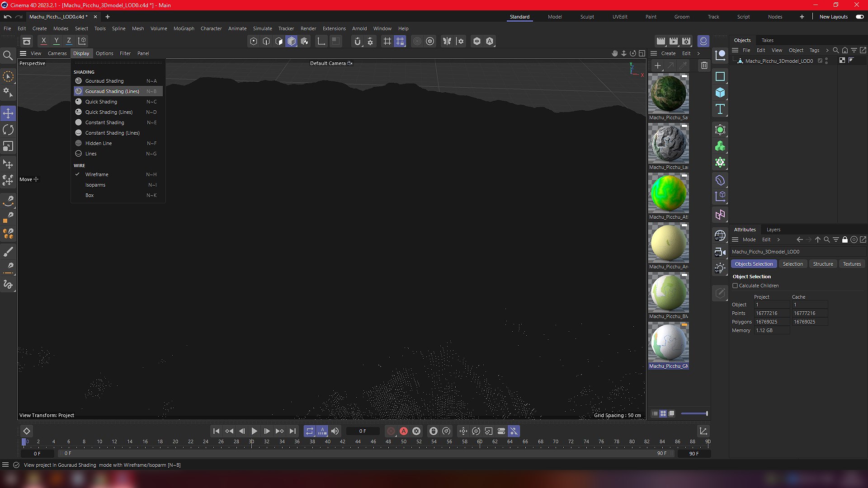Image resolution: width=868 pixels, height=488 pixels.
Task: Toggle X axis lock
Action: click(x=44, y=41)
